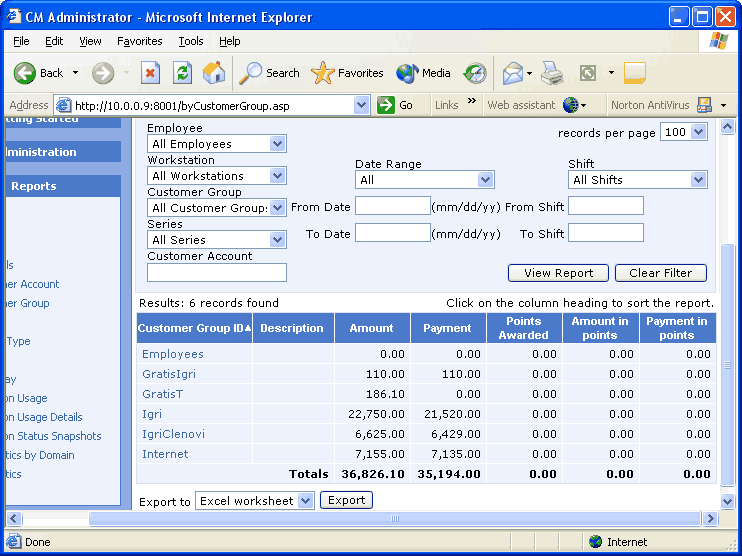Open the IgriClenovi customer group link
This screenshot has height=556, width=742.
(x=173, y=434)
